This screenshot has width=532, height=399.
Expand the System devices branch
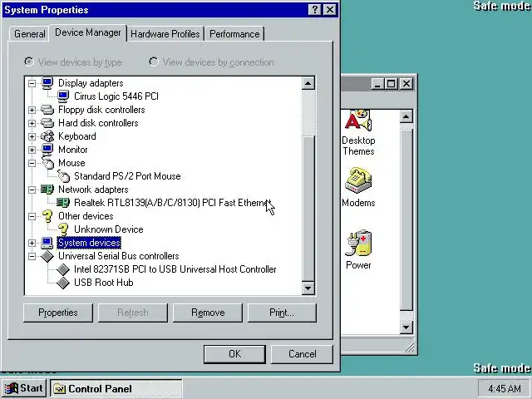[x=32, y=243]
